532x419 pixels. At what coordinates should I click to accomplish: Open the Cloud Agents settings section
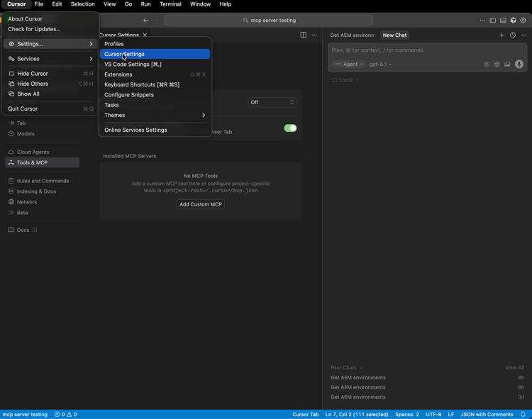pyautogui.click(x=42, y=152)
